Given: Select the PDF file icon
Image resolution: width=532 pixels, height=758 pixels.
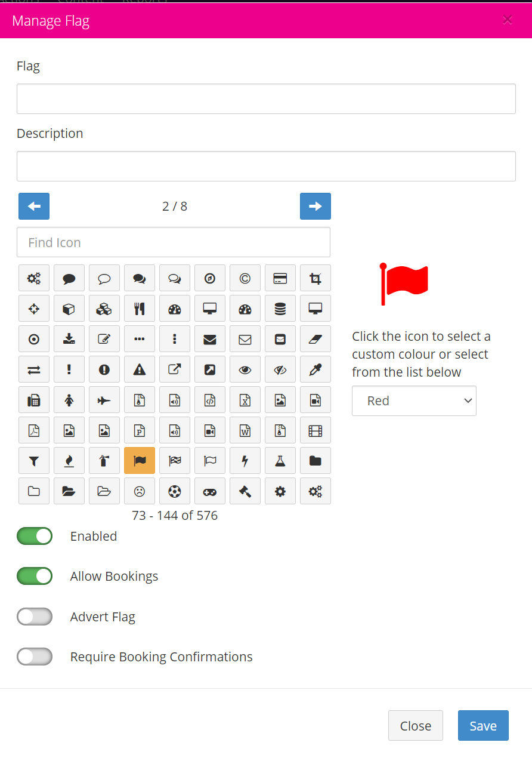Looking at the screenshot, I should [34, 430].
